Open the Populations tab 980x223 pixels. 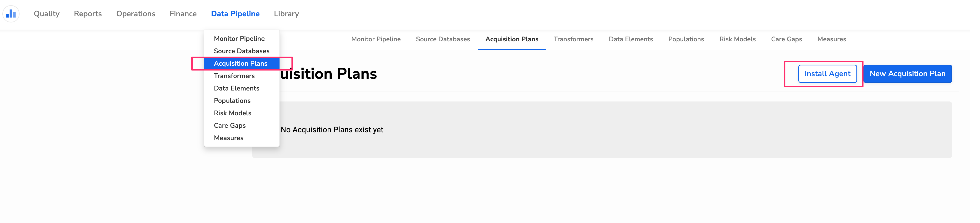click(686, 39)
